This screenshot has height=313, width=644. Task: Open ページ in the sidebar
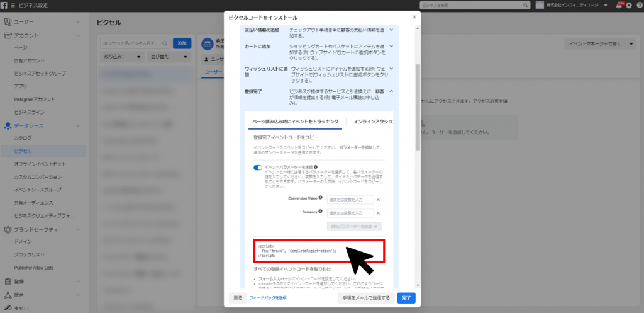[21, 48]
